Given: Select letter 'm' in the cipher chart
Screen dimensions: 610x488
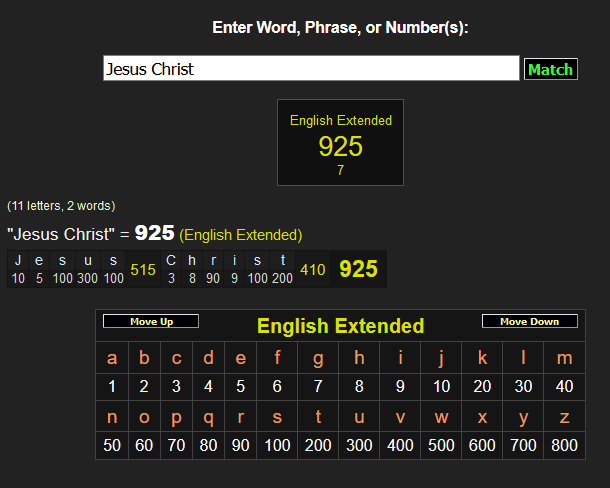Looking at the screenshot, I should pos(565,358).
